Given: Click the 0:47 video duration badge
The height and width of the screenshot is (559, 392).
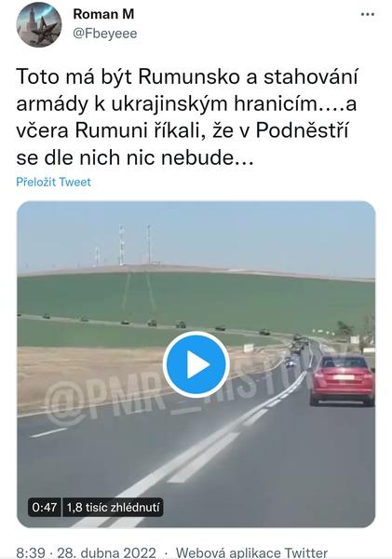Looking at the screenshot, I should 44,507.
